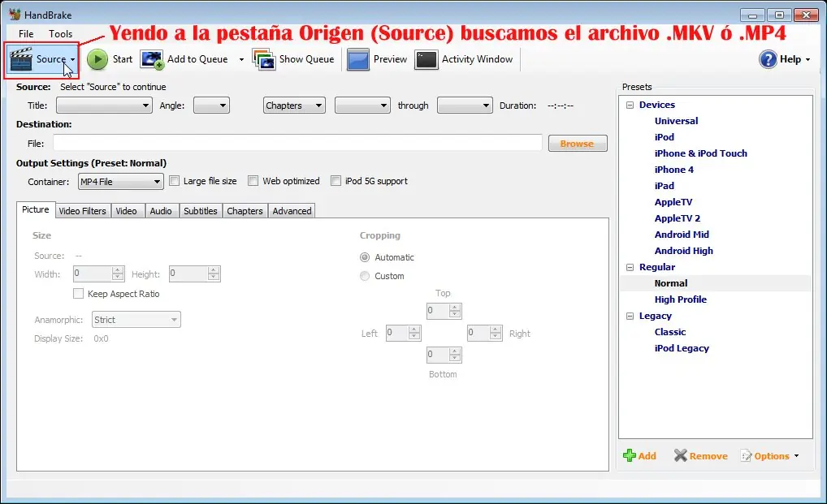The image size is (827, 504).
Task: Switch to the Advanced tab
Action: click(x=292, y=211)
